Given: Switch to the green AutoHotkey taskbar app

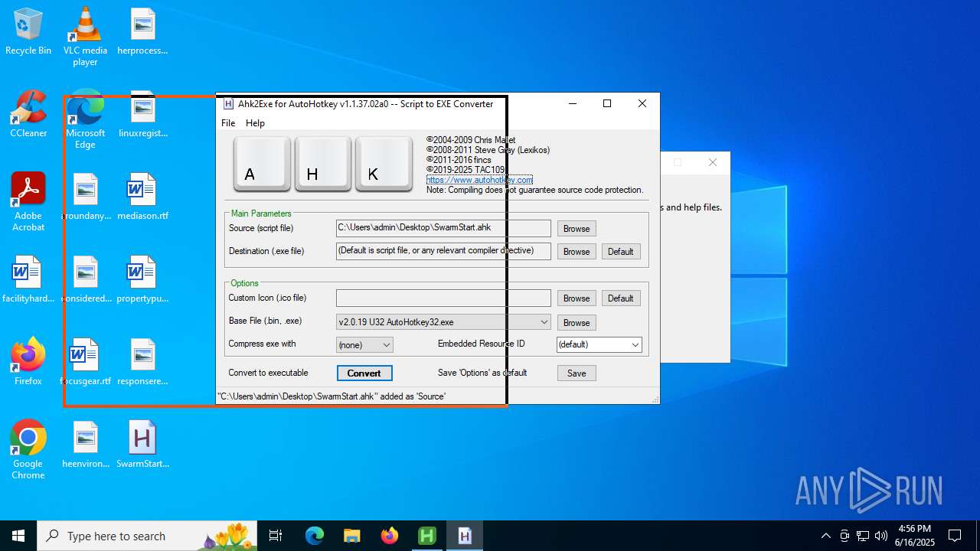Looking at the screenshot, I should pyautogui.click(x=426, y=536).
